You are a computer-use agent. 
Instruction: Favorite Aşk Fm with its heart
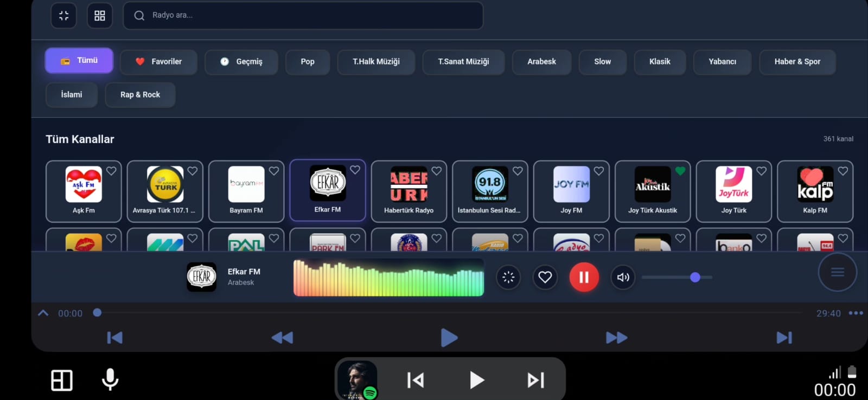111,171
